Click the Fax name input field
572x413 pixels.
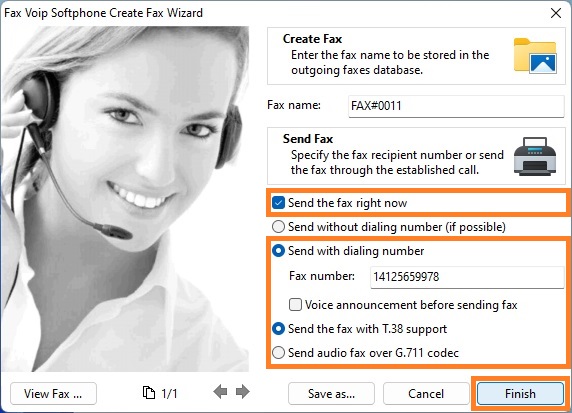tap(456, 106)
